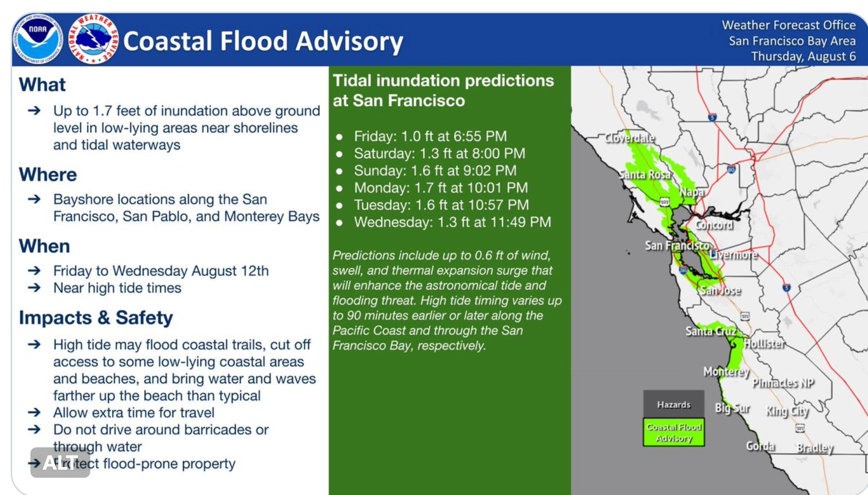This screenshot has width=868, height=495.
Task: Click the Weather Forecast Office text
Action: click(788, 25)
